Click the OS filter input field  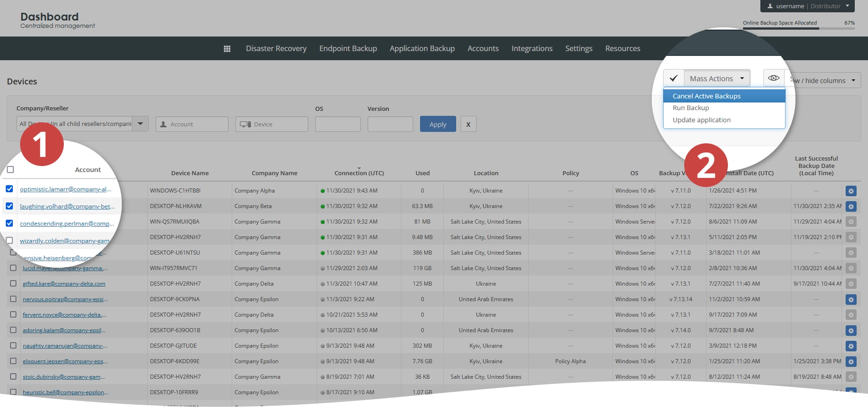(338, 124)
